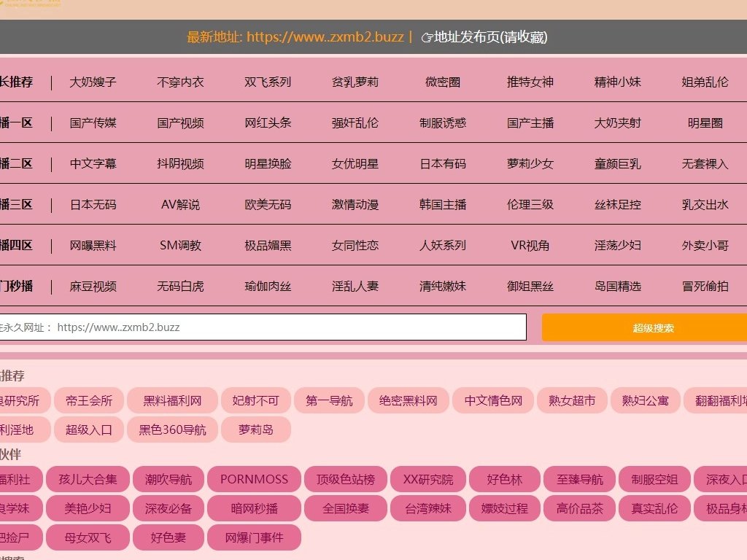Open the 岛国精选 link
747x560 pixels.
point(616,287)
